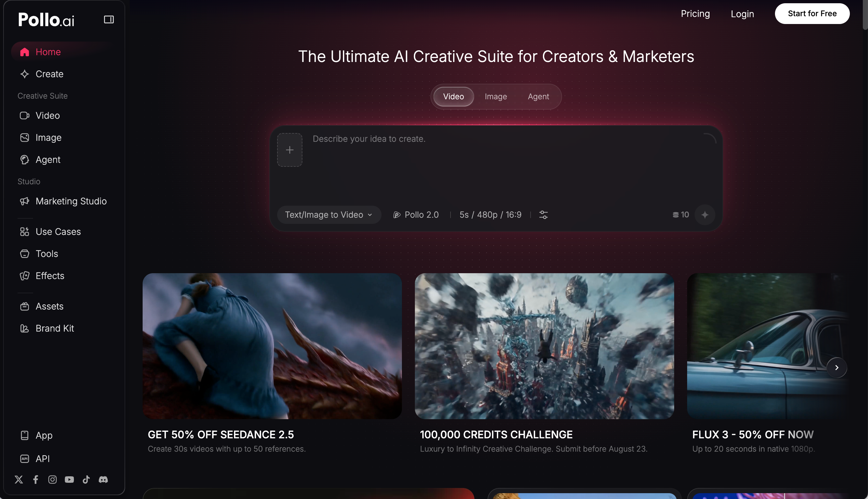The width and height of the screenshot is (868, 499).
Task: Open the Pricing page
Action: point(695,14)
